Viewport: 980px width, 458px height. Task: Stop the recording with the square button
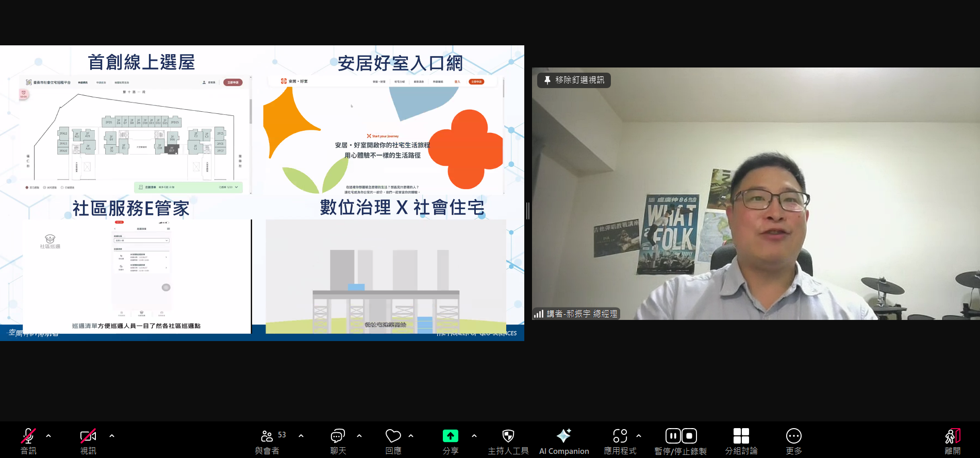pyautogui.click(x=690, y=436)
